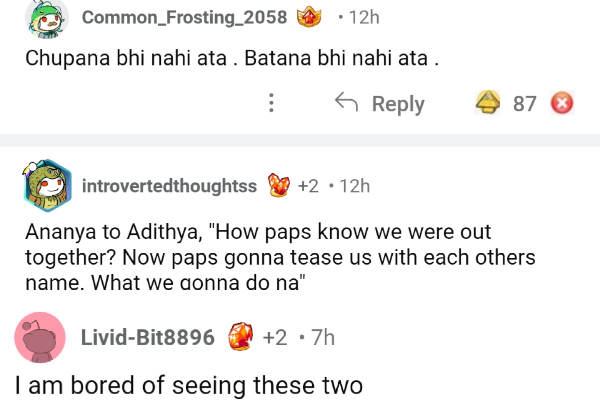
Task: Go to the Livid-Bit8896 username profile
Action: pos(147,337)
